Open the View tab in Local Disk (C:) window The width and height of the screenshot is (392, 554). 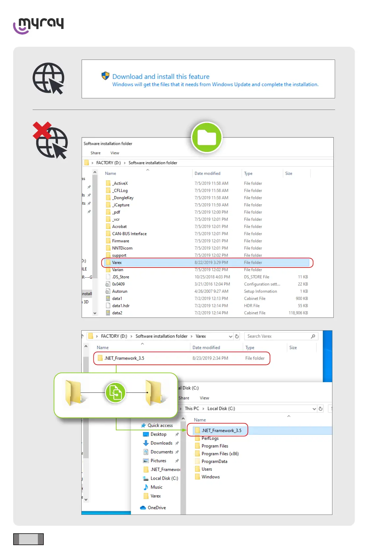coord(204,398)
